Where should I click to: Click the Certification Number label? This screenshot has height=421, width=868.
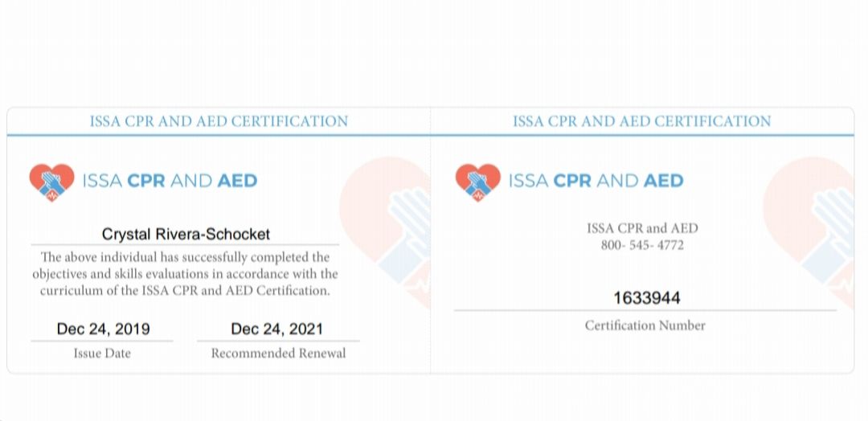point(645,326)
